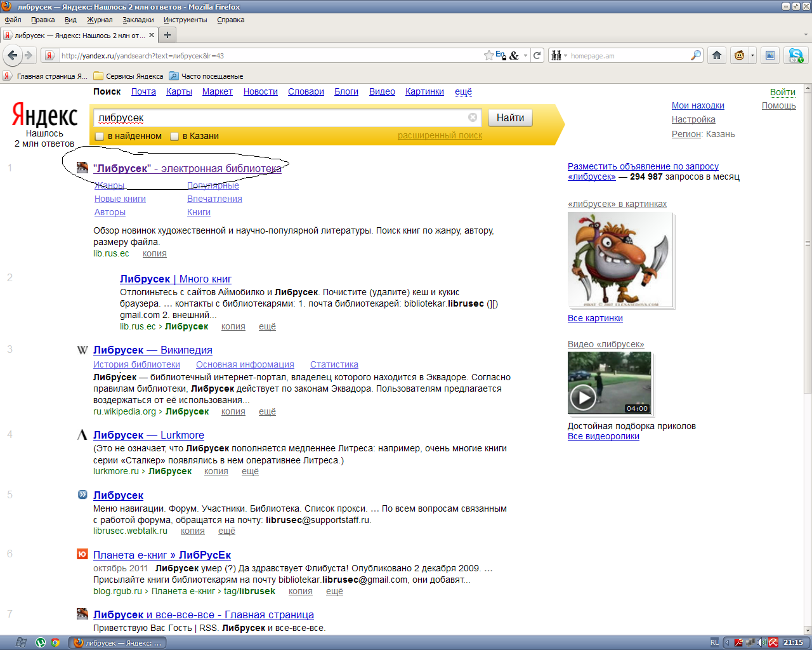
Task: Open the "Либрусек — Википедия" result
Action: click(x=153, y=350)
